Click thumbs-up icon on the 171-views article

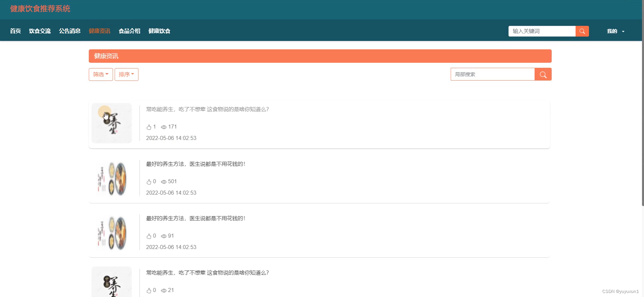coord(149,127)
